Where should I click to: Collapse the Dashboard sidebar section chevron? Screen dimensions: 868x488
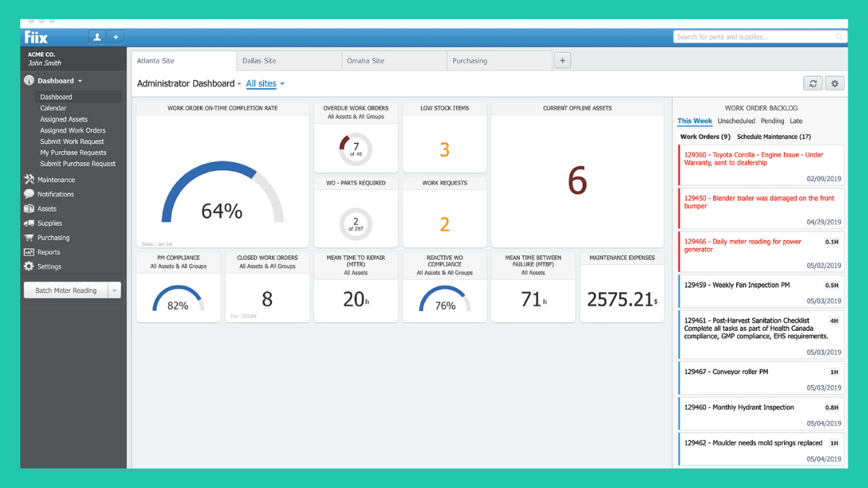click(79, 80)
